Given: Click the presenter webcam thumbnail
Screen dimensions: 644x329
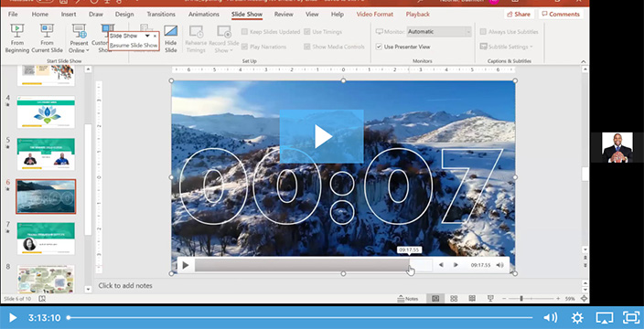Looking at the screenshot, I should (617, 147).
